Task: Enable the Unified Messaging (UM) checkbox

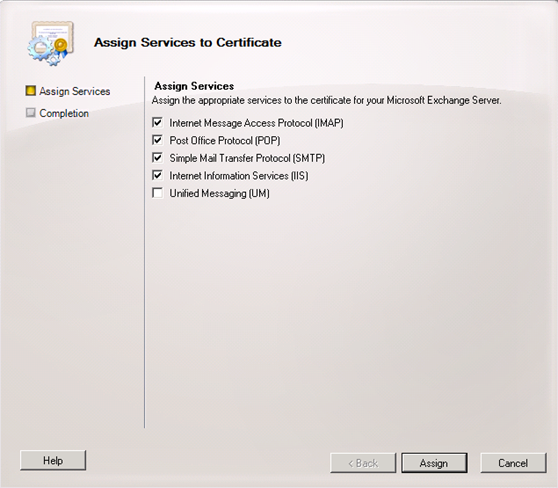Action: tap(157, 193)
